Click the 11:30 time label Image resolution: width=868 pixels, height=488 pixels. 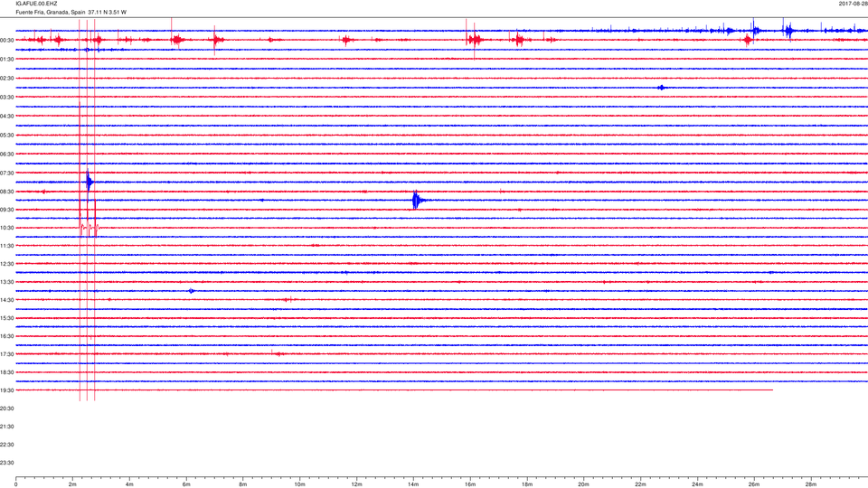[6, 246]
